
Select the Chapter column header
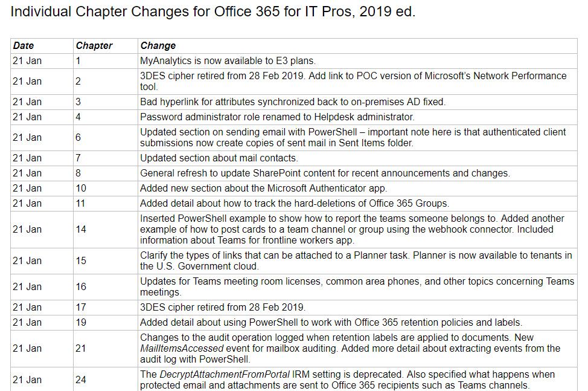point(94,45)
